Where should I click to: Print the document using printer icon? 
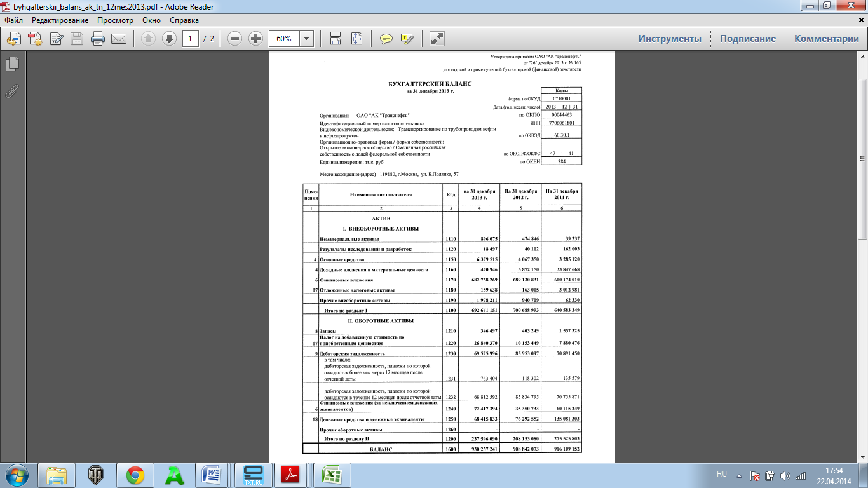click(98, 39)
